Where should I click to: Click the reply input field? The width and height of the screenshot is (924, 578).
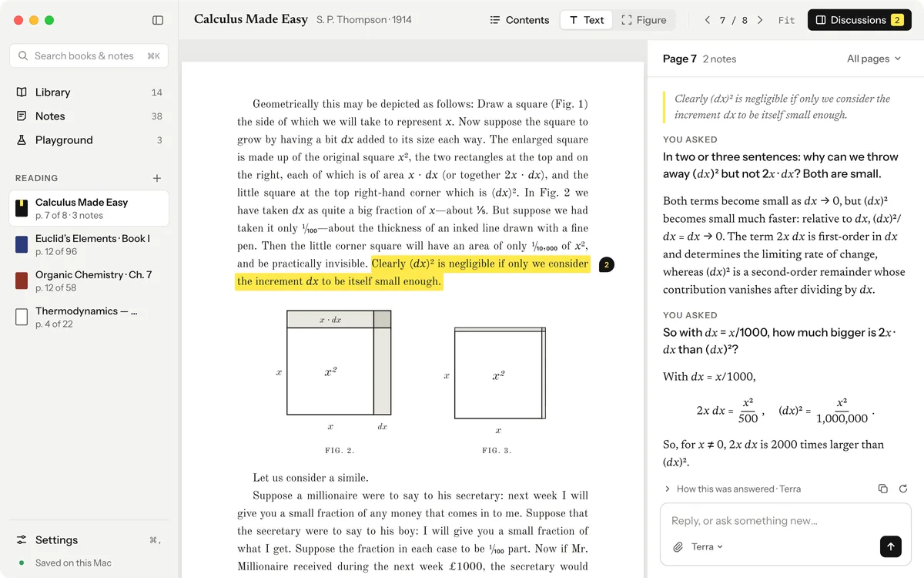(785, 521)
